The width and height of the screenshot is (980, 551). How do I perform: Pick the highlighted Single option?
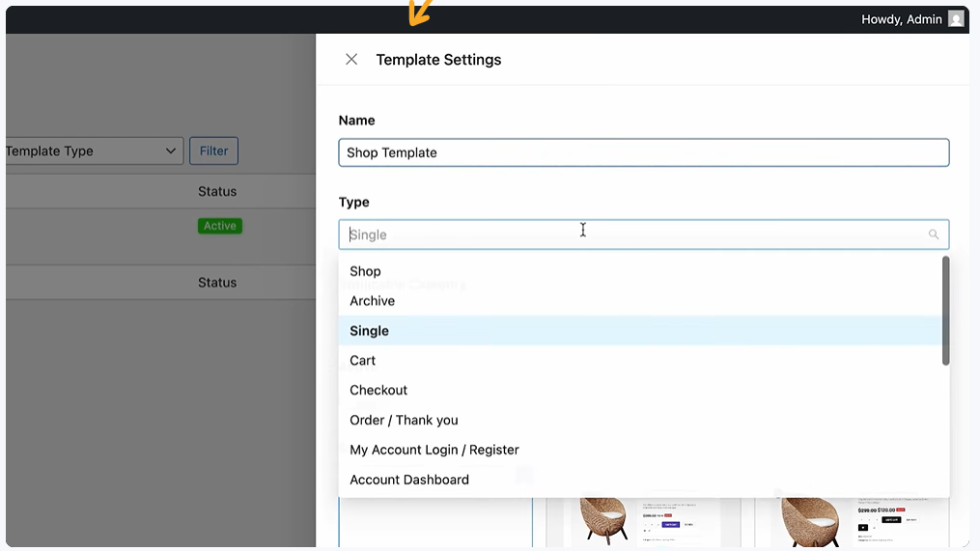click(x=369, y=331)
